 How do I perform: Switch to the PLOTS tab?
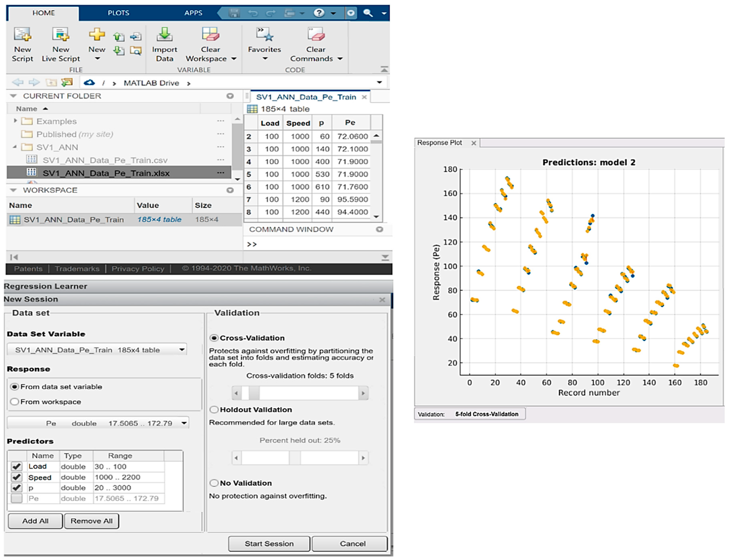[118, 13]
